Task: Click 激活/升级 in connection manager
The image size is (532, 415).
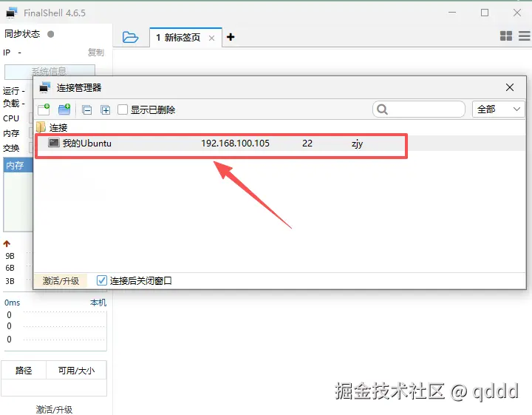Action: pyautogui.click(x=61, y=281)
